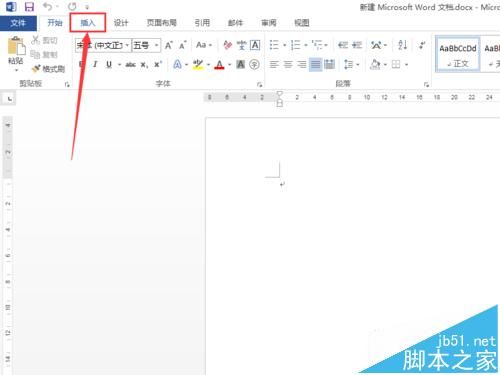Screen dimensions: 500x375
Task: Open the Undo history dropdown arrow
Action: tap(57, 7)
